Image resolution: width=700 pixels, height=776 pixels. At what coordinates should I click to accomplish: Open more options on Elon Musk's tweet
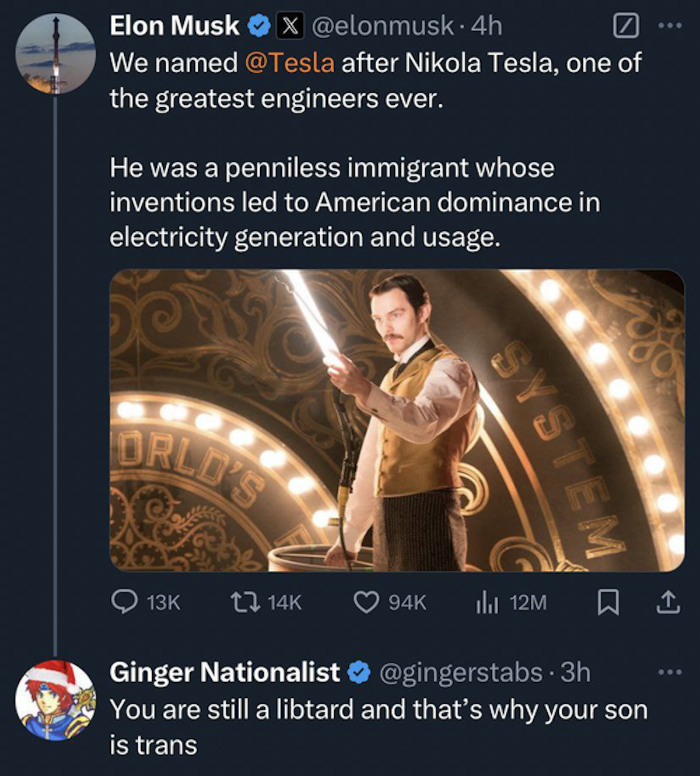click(x=670, y=26)
